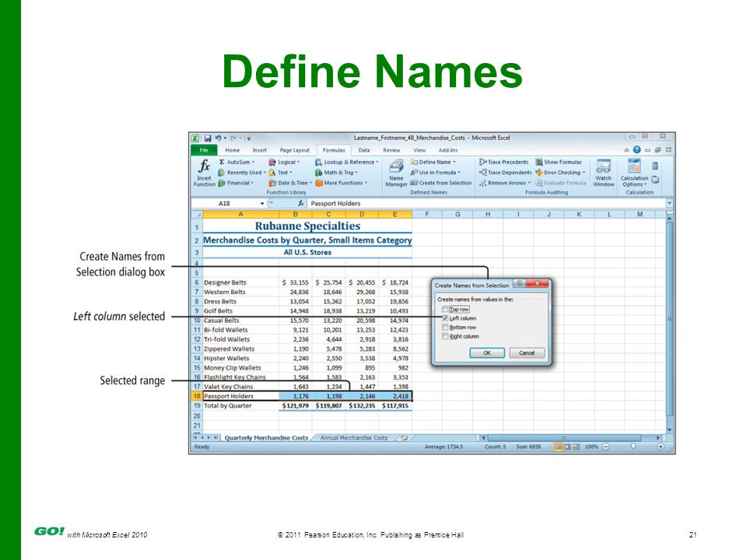Open the Logical functions dropdown
The width and height of the screenshot is (747, 560).
(285, 162)
